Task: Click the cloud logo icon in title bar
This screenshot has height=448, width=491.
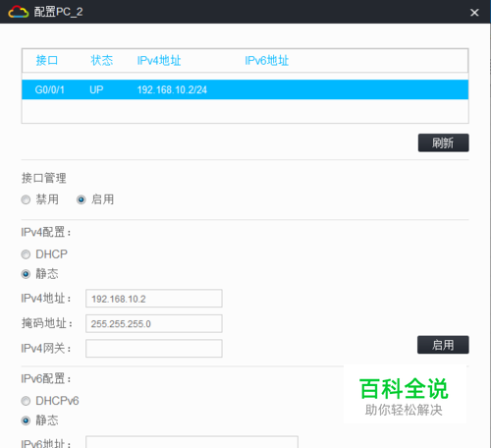Action: (19, 12)
